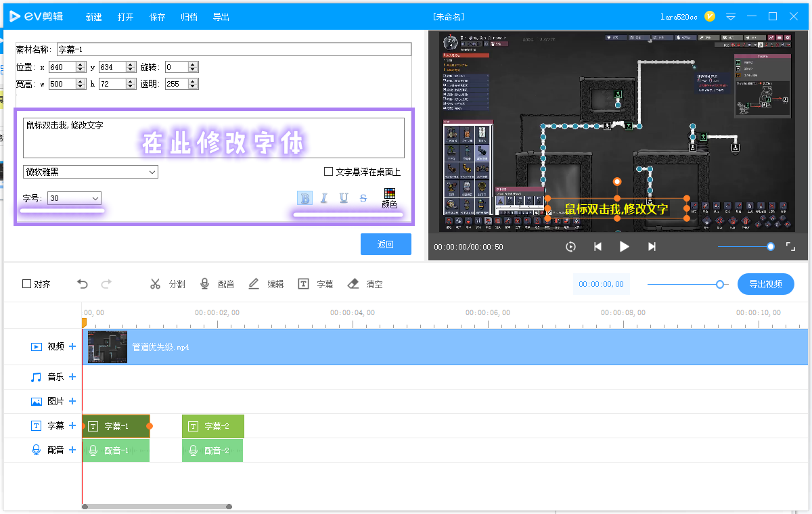This screenshot has width=812, height=514.
Task: Select the 配音-2 audio clip
Action: click(x=212, y=450)
